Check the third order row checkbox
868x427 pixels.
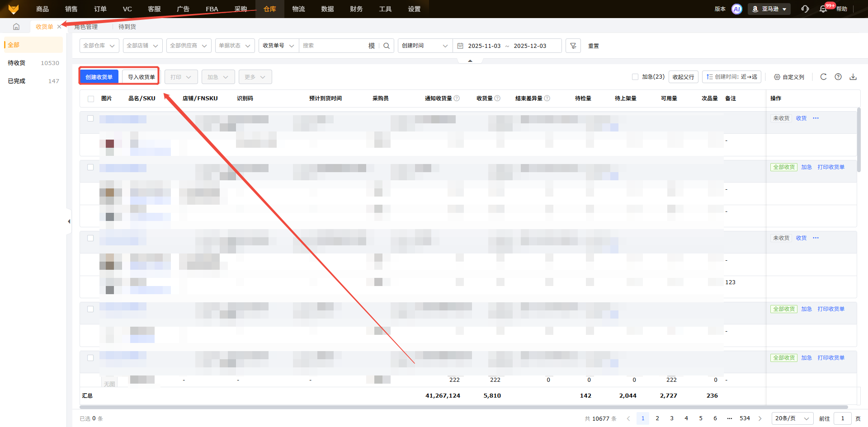pos(90,238)
